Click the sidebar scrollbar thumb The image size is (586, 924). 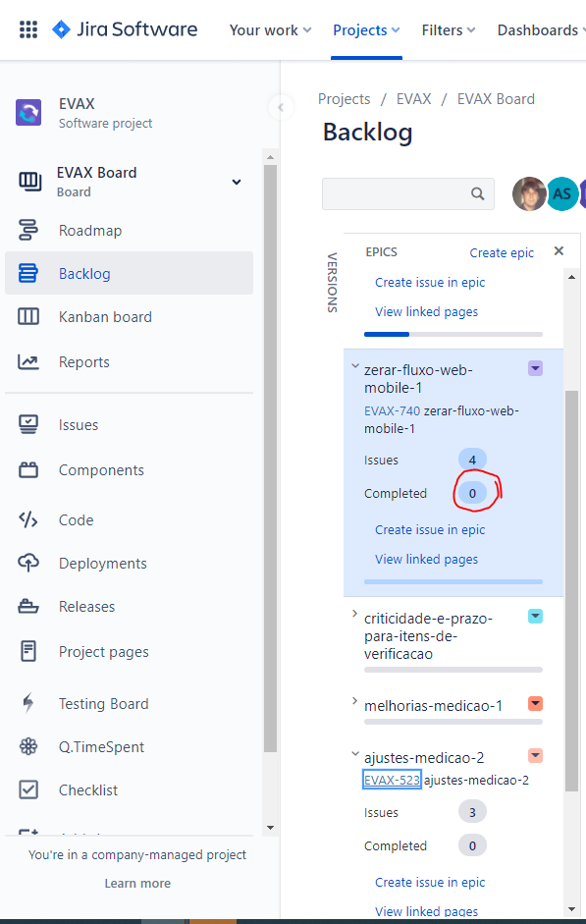coord(270,459)
